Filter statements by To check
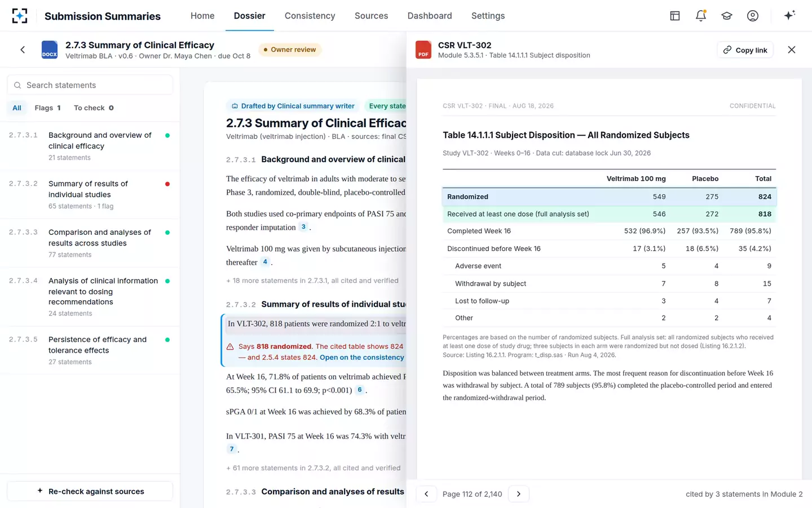Image resolution: width=812 pixels, height=508 pixels. tap(94, 108)
